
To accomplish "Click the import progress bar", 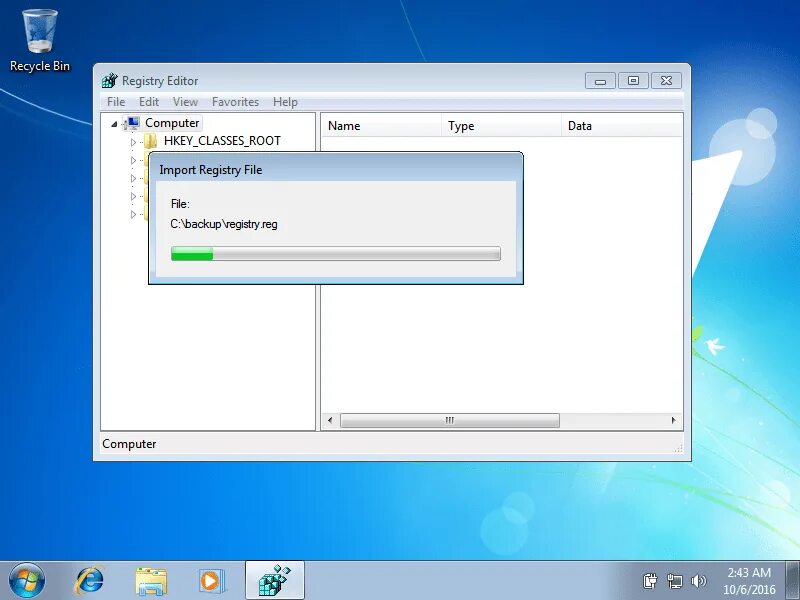I will [336, 254].
